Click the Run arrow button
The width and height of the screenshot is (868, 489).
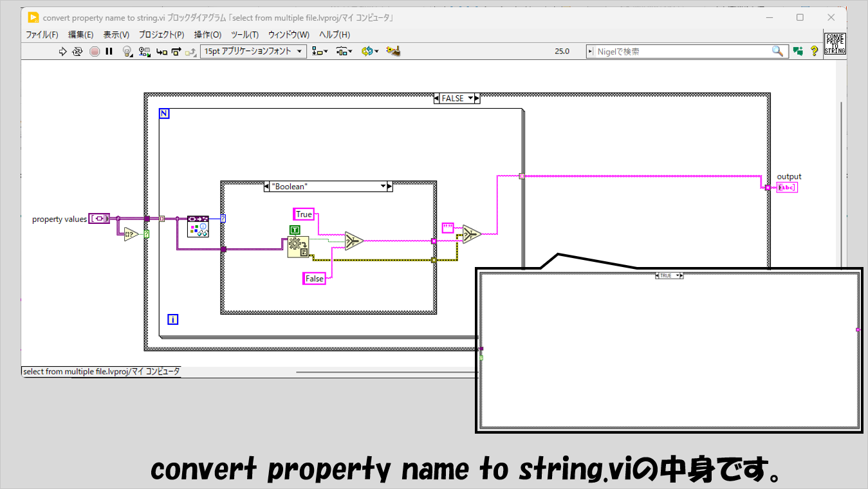(62, 51)
